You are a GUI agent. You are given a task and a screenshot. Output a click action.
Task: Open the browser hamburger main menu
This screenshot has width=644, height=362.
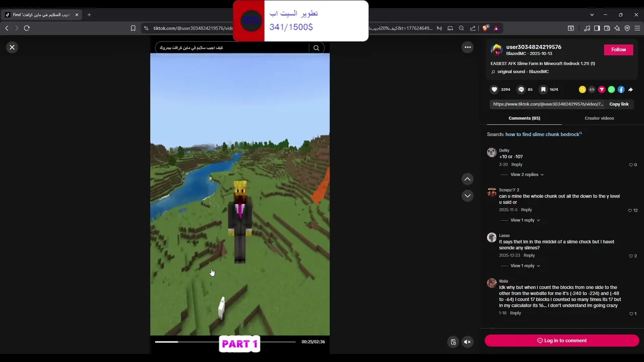tap(637, 28)
